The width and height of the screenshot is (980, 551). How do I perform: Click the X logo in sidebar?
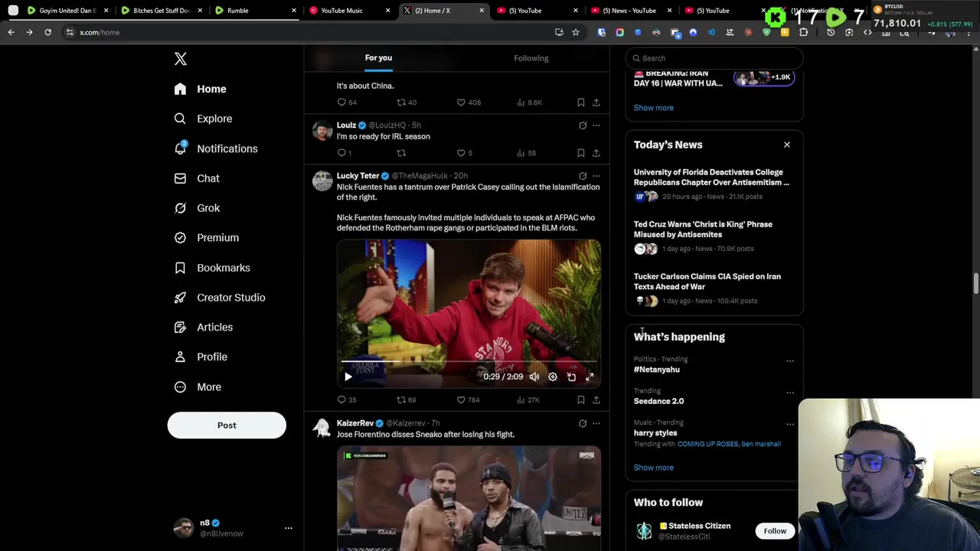(180, 59)
